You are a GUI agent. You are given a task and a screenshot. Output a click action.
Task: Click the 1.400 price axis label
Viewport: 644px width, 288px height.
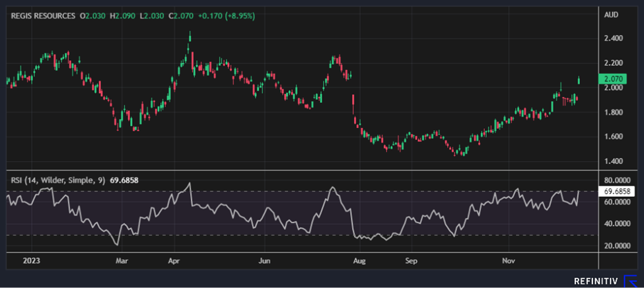coord(614,161)
